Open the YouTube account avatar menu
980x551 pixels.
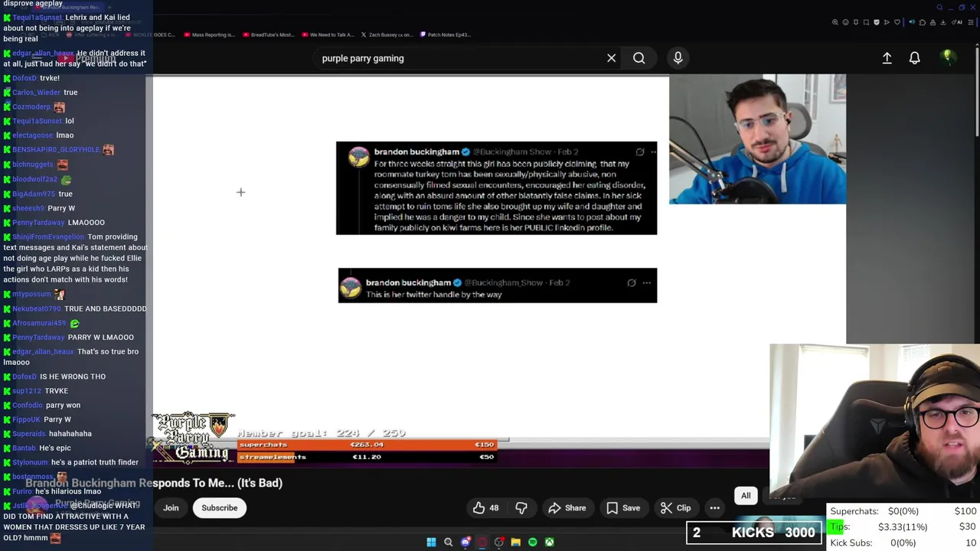948,57
